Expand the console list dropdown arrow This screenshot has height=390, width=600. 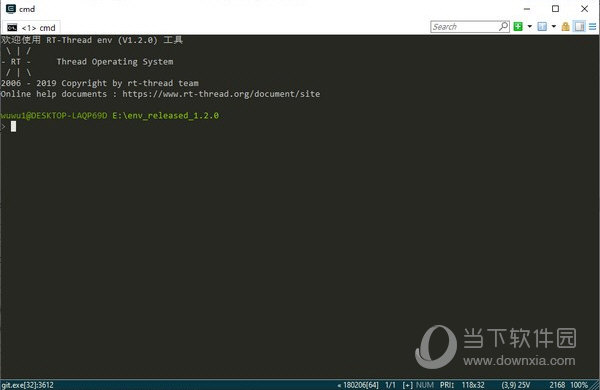coord(553,26)
